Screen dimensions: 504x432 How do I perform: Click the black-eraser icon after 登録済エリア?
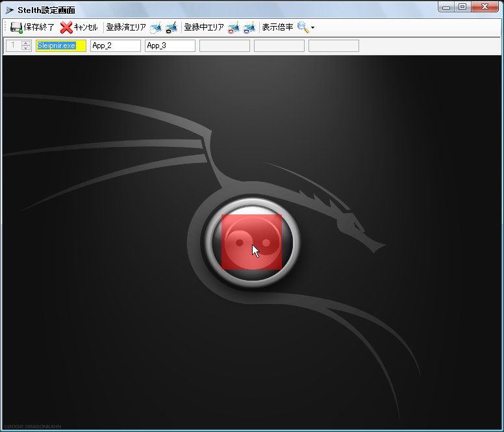[x=171, y=28]
